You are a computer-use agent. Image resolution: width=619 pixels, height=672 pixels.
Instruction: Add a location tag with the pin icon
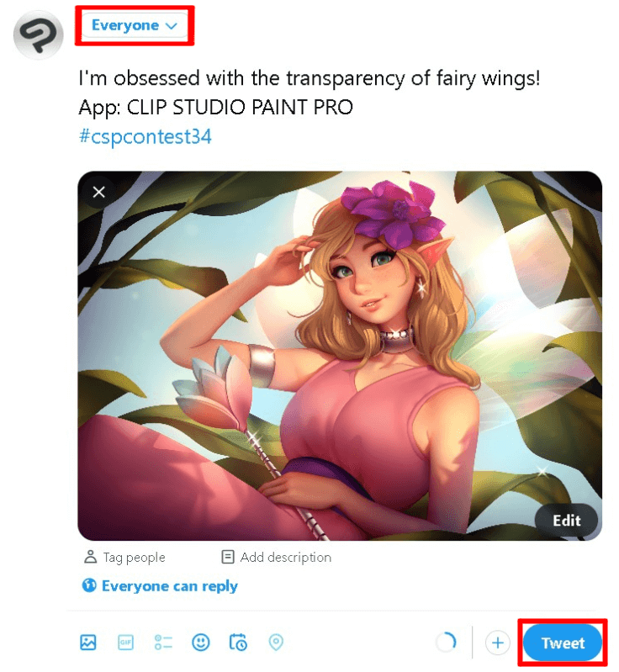point(276,643)
